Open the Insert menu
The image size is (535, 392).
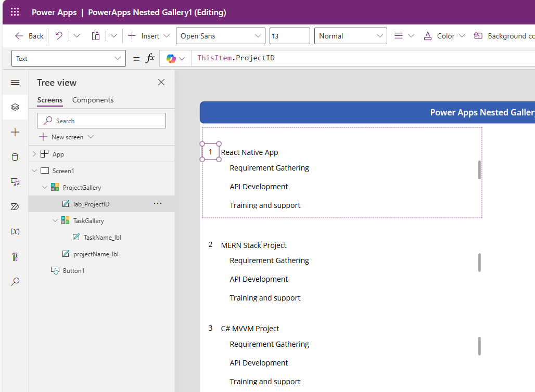pyautogui.click(x=148, y=36)
